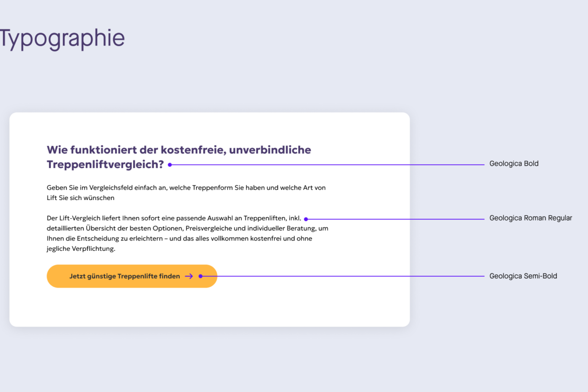Viewport: 588px width, 392px height.
Task: Click the arrow icon inside the orange button
Action: pyautogui.click(x=189, y=276)
